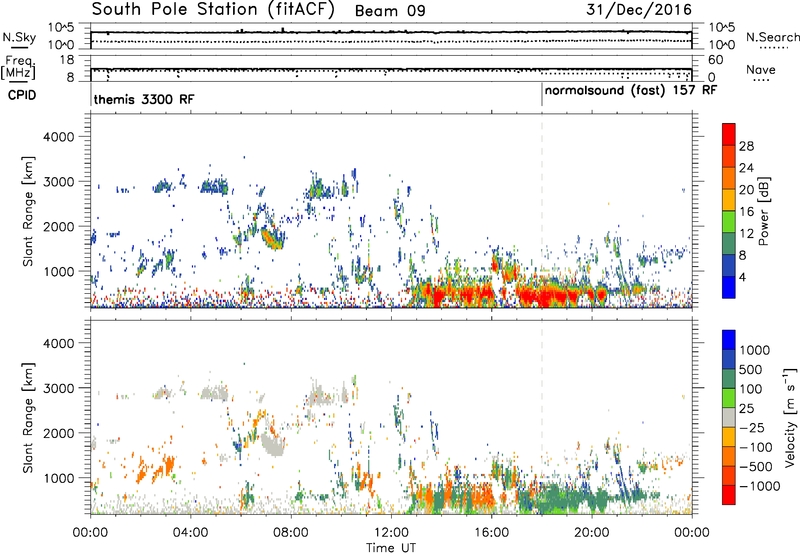
Task: Click the '08:00' time tick label
Action: pyautogui.click(x=291, y=533)
